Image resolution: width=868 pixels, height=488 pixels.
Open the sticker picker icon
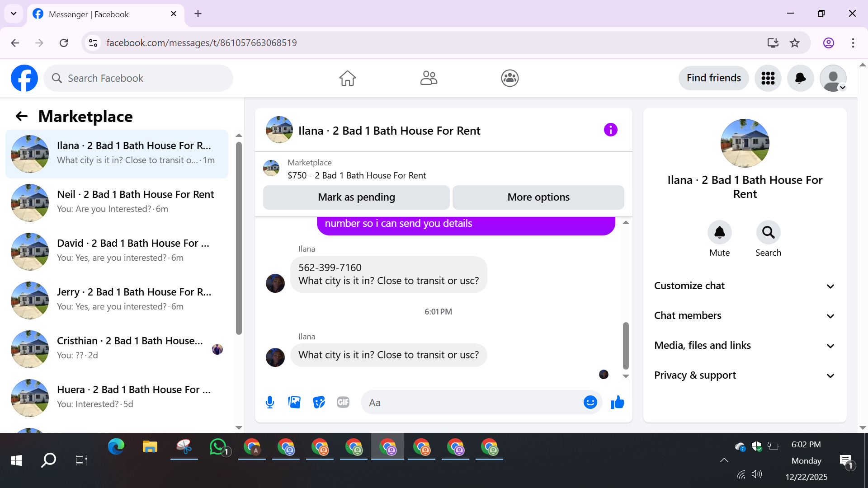[x=319, y=402]
